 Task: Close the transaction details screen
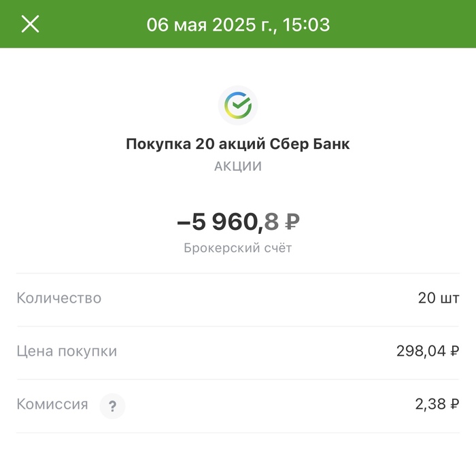click(31, 24)
